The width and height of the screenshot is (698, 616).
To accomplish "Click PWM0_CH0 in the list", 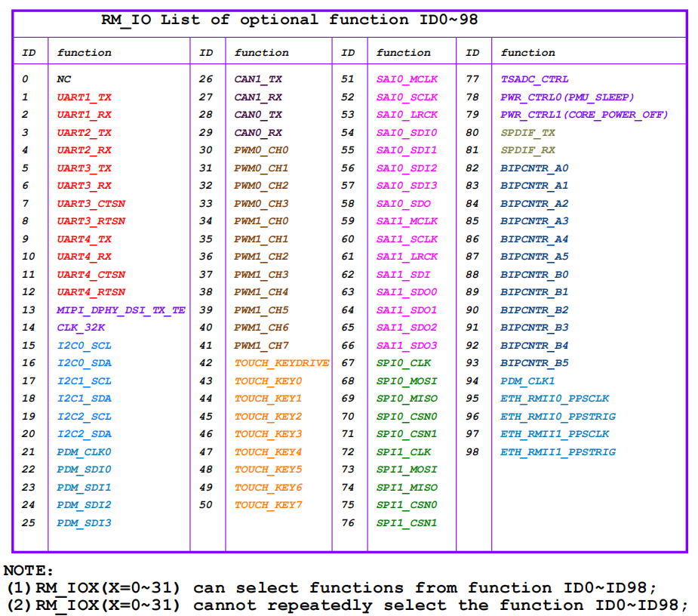I will tap(261, 150).
